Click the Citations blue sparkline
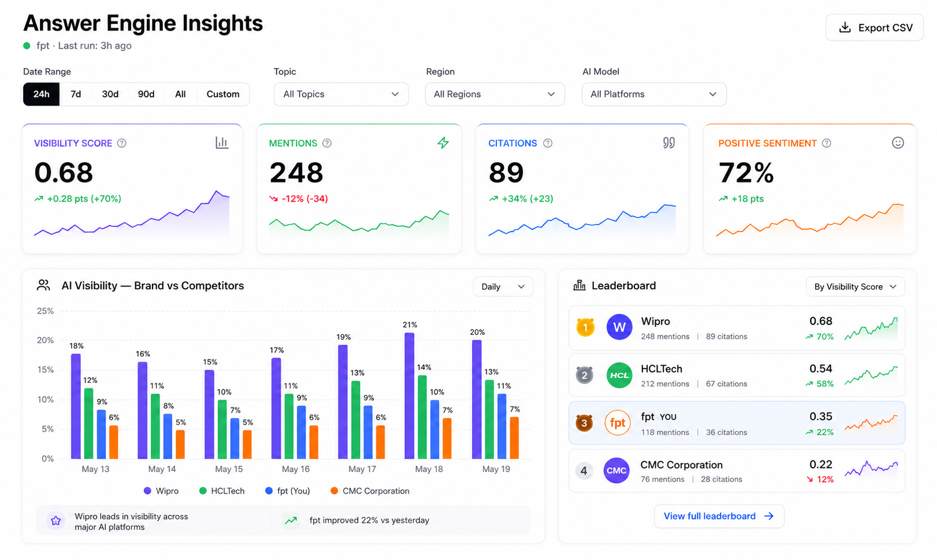Image resolution: width=937 pixels, height=560 pixels. 582,220
